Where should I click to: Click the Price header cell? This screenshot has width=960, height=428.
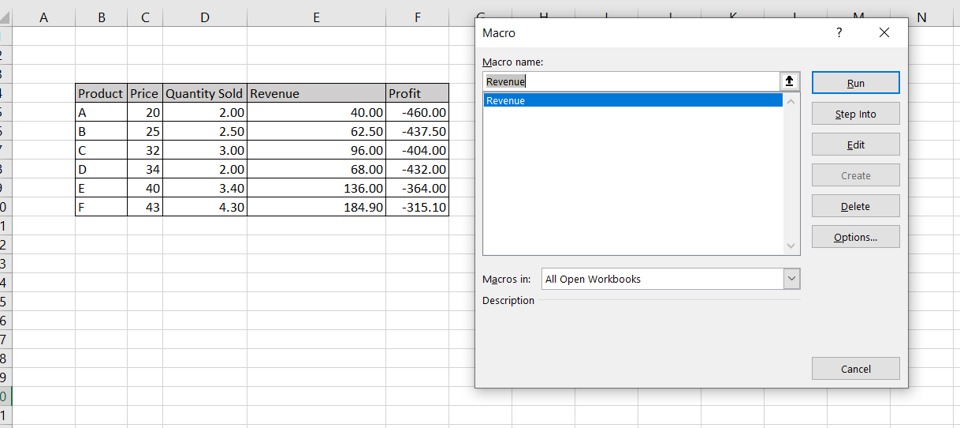point(144,94)
